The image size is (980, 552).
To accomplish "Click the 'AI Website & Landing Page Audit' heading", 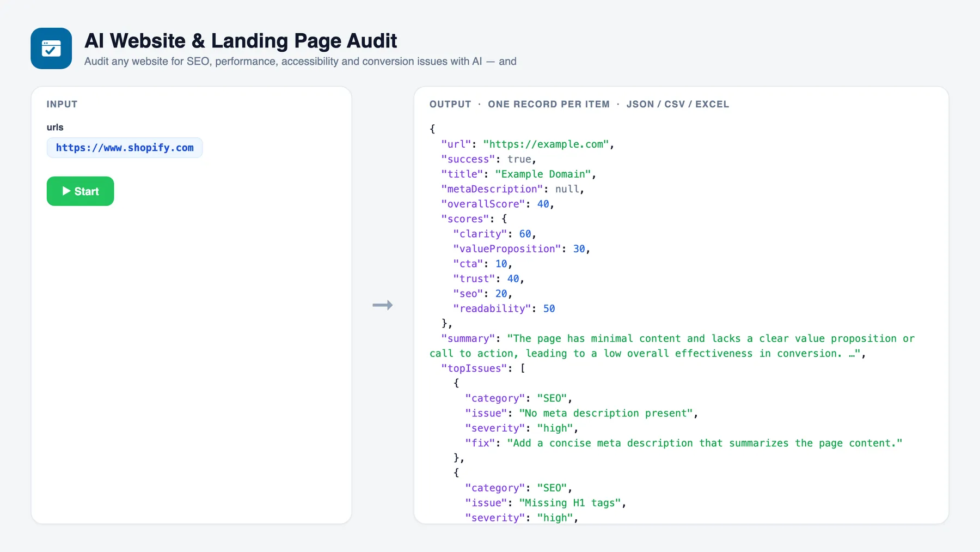I will pos(241,41).
